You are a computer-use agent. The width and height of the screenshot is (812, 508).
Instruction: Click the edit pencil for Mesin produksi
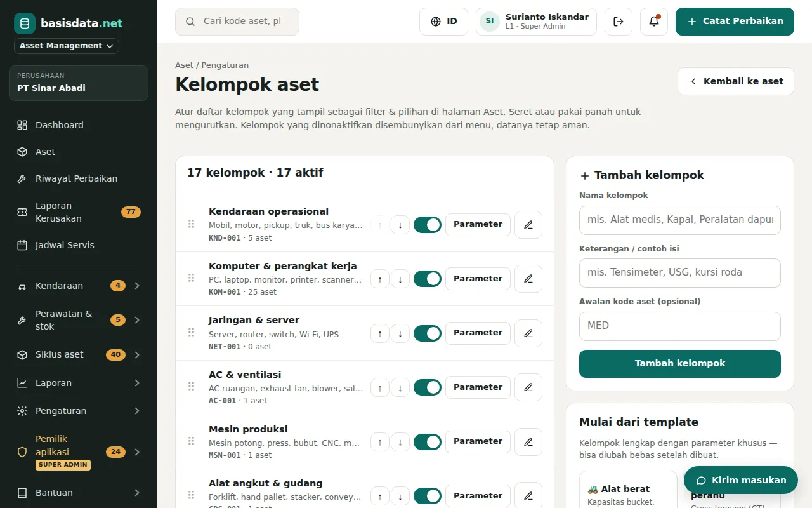click(x=528, y=442)
